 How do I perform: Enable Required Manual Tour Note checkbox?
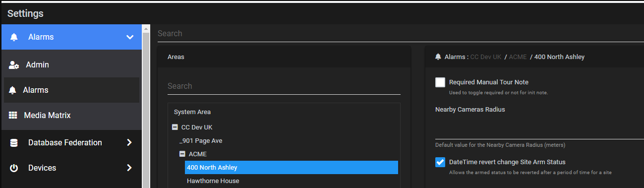(440, 82)
